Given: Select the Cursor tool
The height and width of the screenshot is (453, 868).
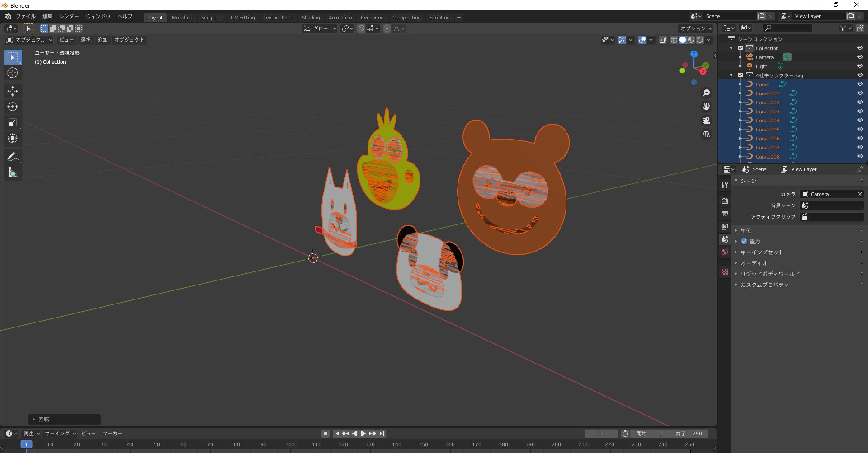Looking at the screenshot, I should pyautogui.click(x=13, y=73).
